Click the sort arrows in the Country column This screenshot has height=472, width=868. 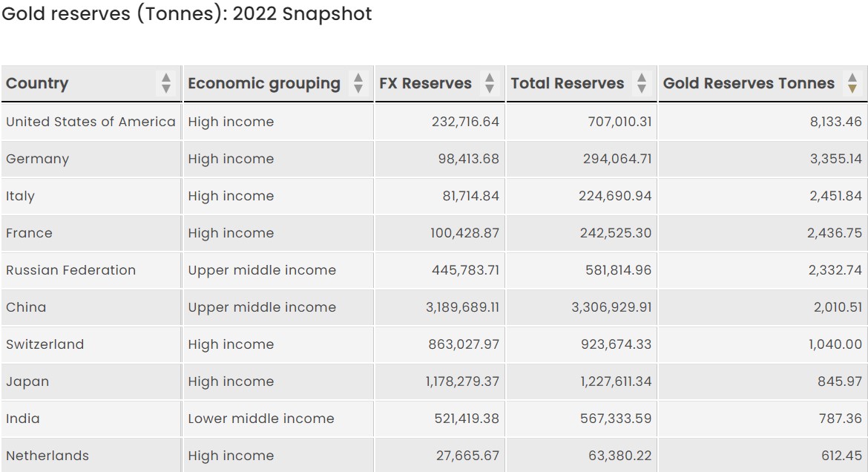(x=166, y=83)
